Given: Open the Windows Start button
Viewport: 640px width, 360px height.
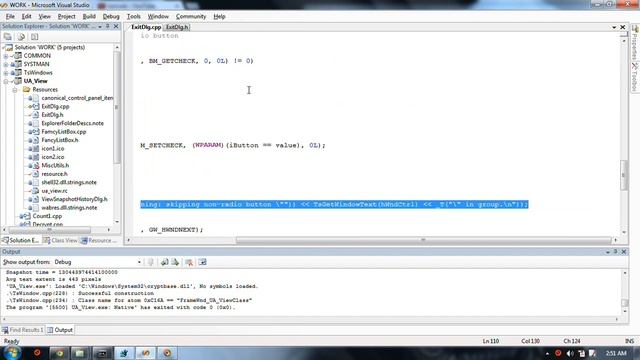Looking at the screenshot, I should [12, 353].
